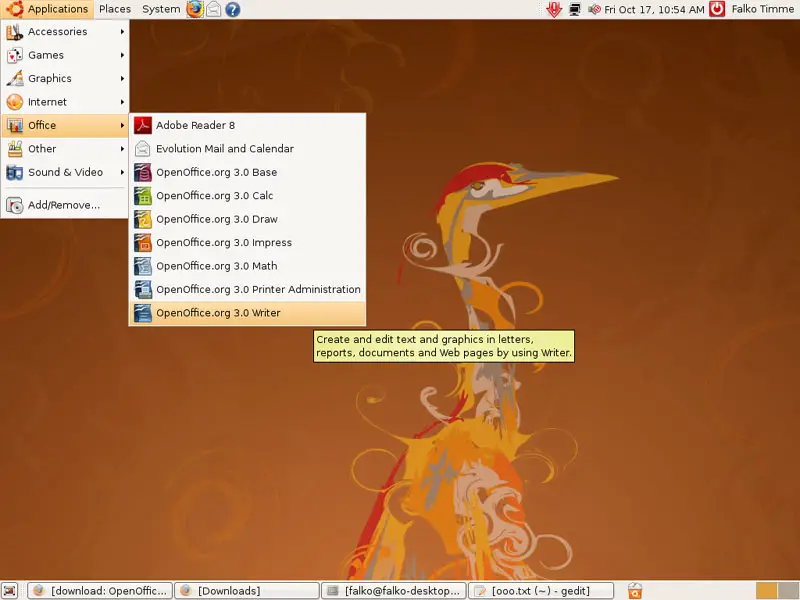Open the Applications menu
Image resolution: width=800 pixels, height=600 pixels.
pyautogui.click(x=47, y=9)
